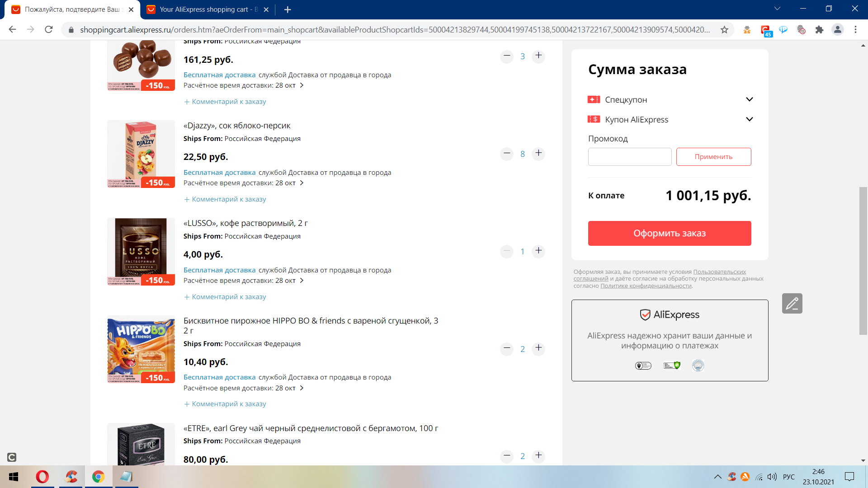Open the «LUSSO», кофе растворимый title
Screen dimensions: 868x488
(245, 223)
